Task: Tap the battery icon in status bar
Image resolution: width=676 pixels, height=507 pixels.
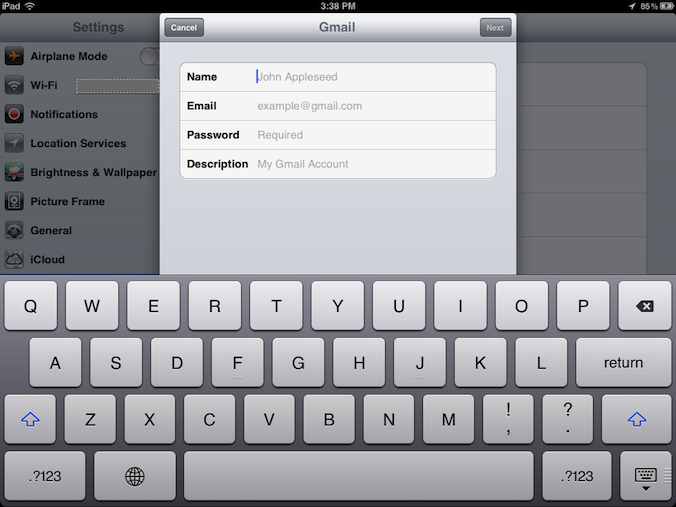Action: [x=667, y=6]
